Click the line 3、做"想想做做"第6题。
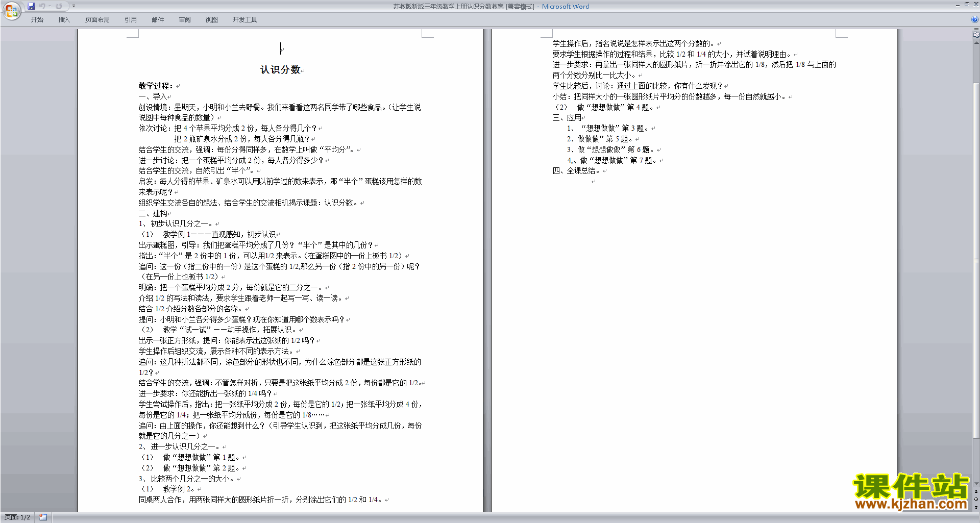The height and width of the screenshot is (523, 980). tap(611, 150)
